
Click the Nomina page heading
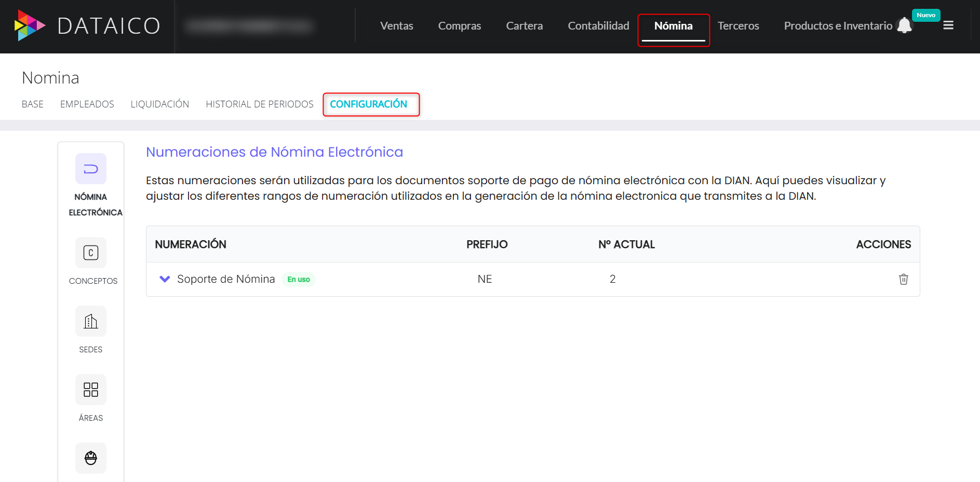click(x=50, y=77)
